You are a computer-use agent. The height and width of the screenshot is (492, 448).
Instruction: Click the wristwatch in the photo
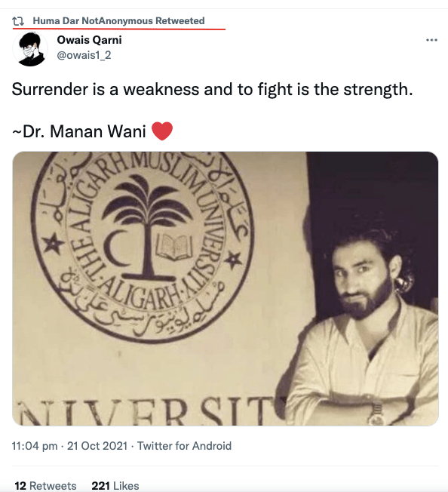coord(376,414)
